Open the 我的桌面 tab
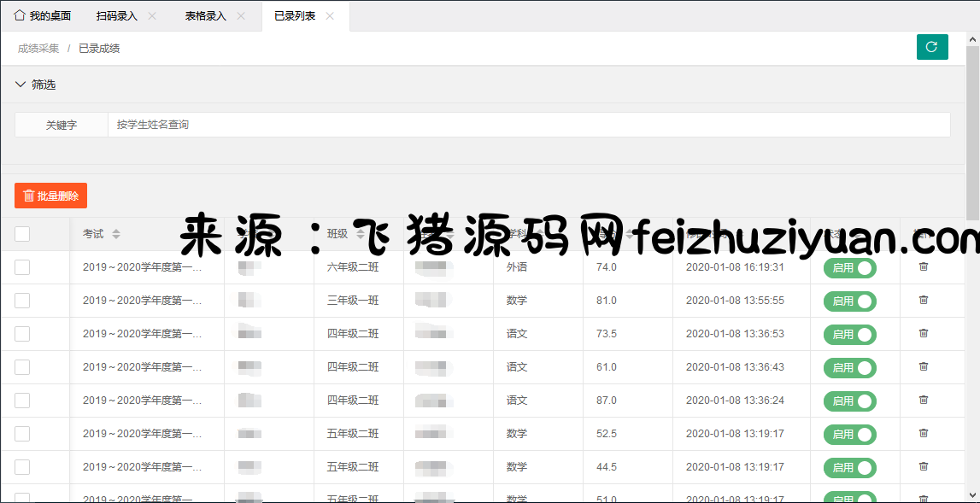 point(50,16)
